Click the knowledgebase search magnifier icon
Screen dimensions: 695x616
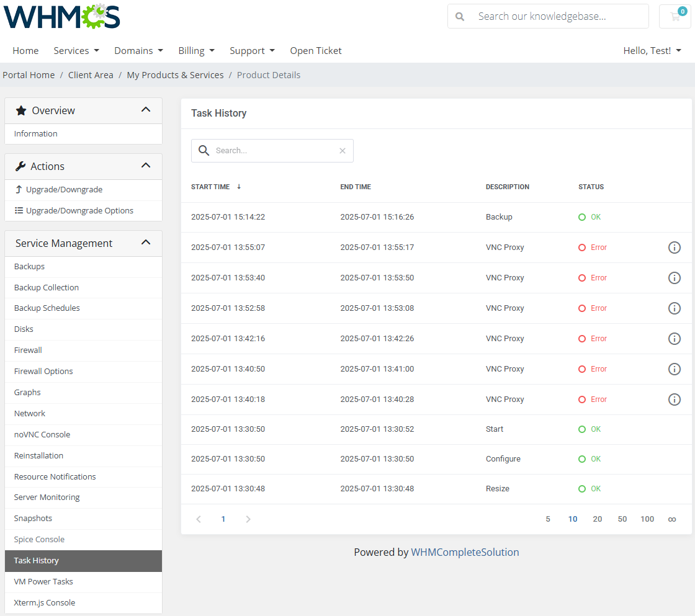tap(460, 17)
